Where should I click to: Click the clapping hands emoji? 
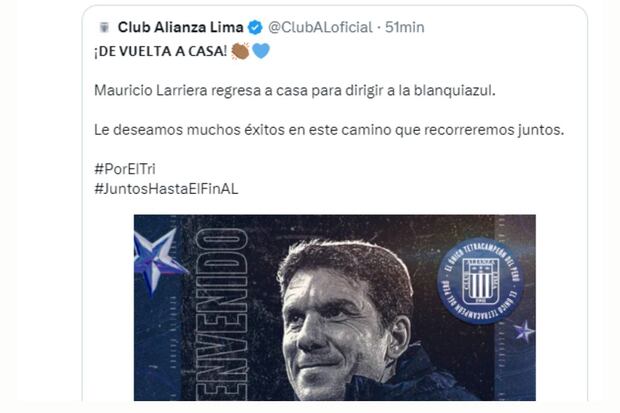point(240,51)
